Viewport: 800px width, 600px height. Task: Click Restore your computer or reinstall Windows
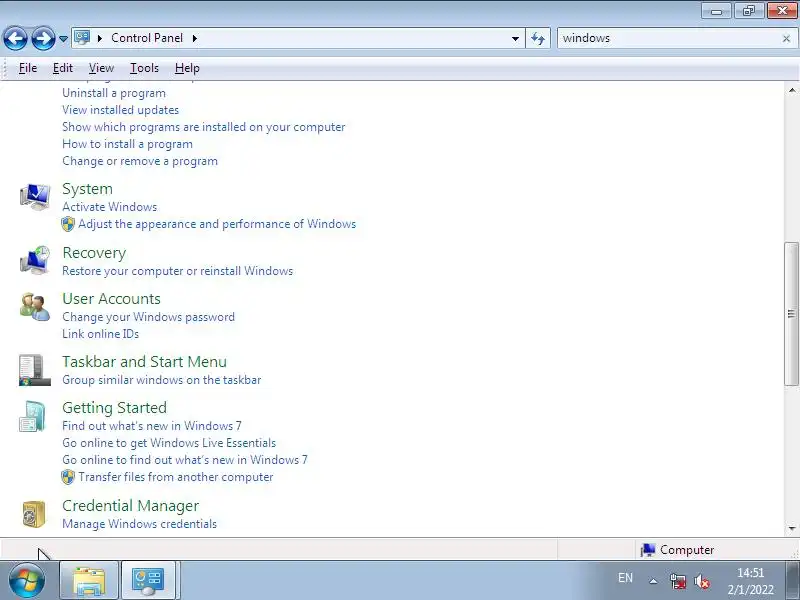pos(178,271)
